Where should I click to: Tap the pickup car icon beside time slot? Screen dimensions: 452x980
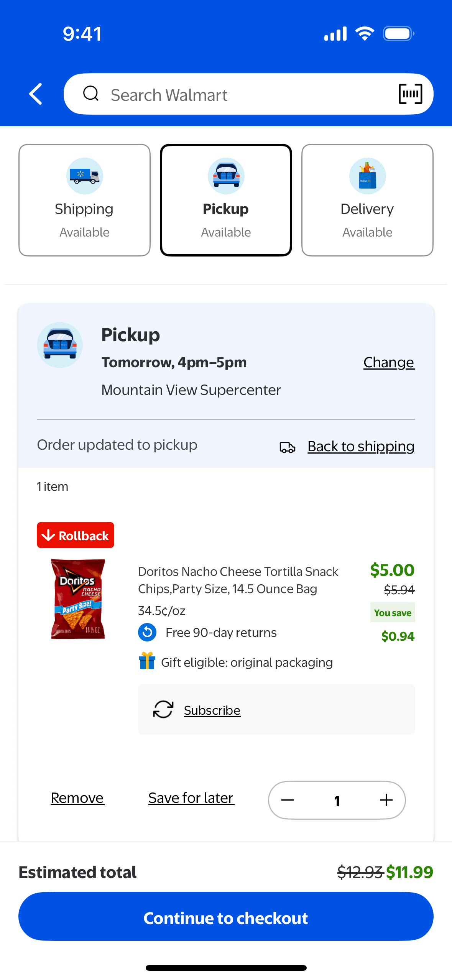[60, 345]
